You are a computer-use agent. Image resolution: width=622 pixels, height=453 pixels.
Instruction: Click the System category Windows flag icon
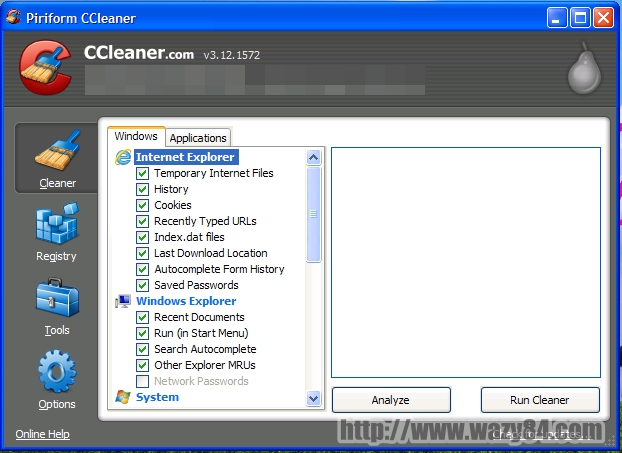click(123, 397)
